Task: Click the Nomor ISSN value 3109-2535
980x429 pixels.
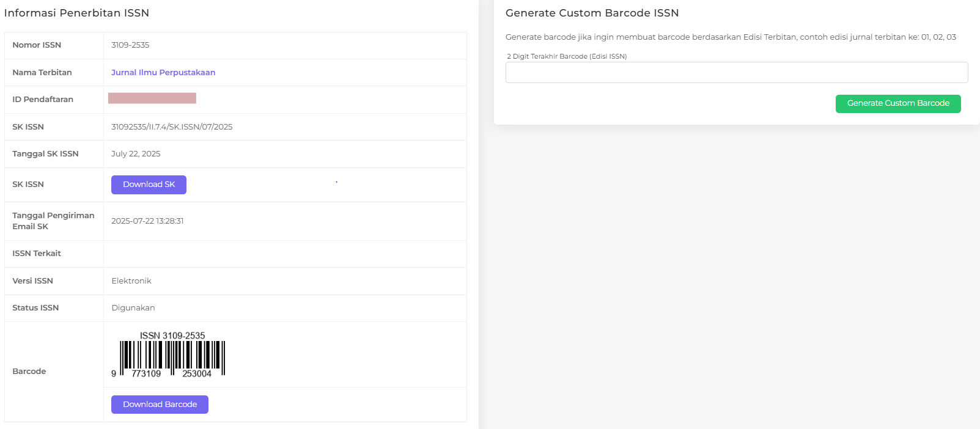Action: (x=130, y=45)
